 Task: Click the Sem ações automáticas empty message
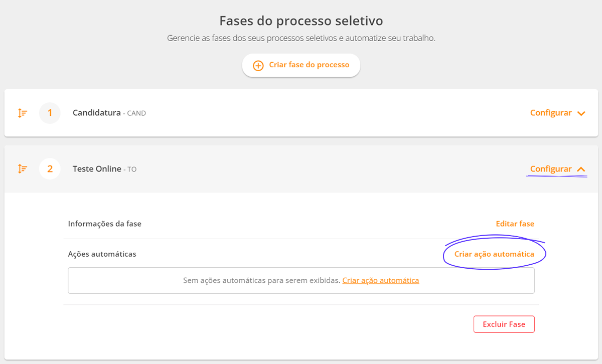click(x=261, y=280)
